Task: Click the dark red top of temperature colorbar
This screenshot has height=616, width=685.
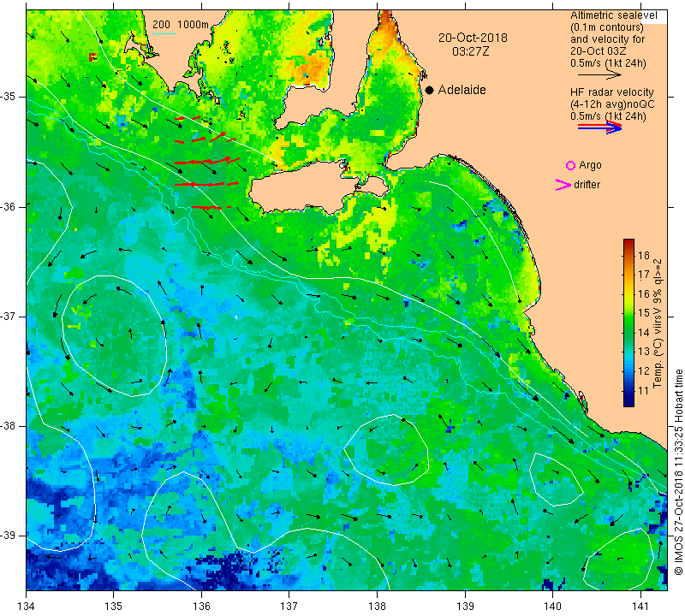Action: click(628, 242)
